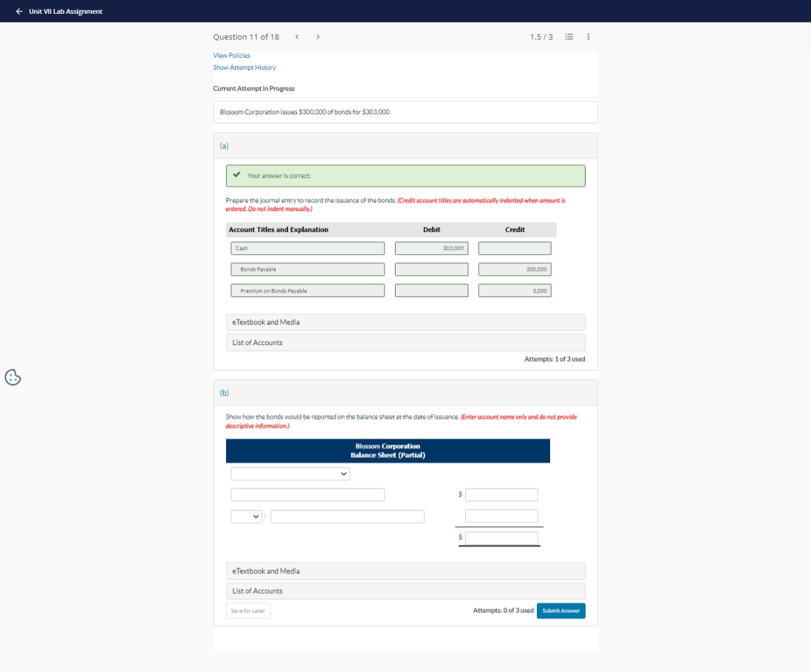Click the Submit Answer button
Image resolution: width=811 pixels, height=672 pixels.
[x=561, y=611]
